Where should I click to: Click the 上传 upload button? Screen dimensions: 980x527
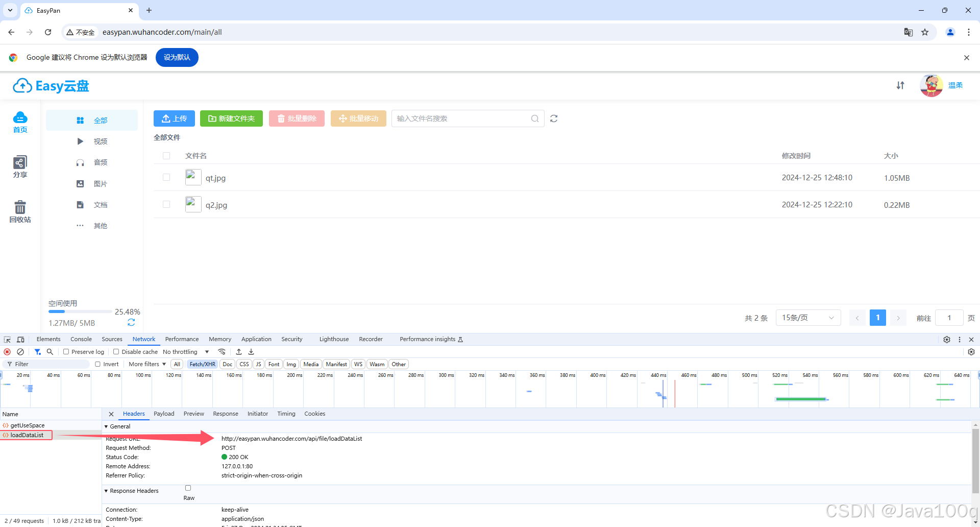(174, 118)
